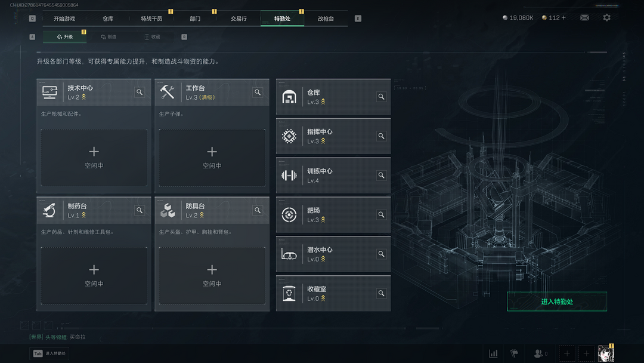Click plus icon beside 112 gold currency
Screen dimensions: 644x363
pyautogui.click(x=563, y=18)
